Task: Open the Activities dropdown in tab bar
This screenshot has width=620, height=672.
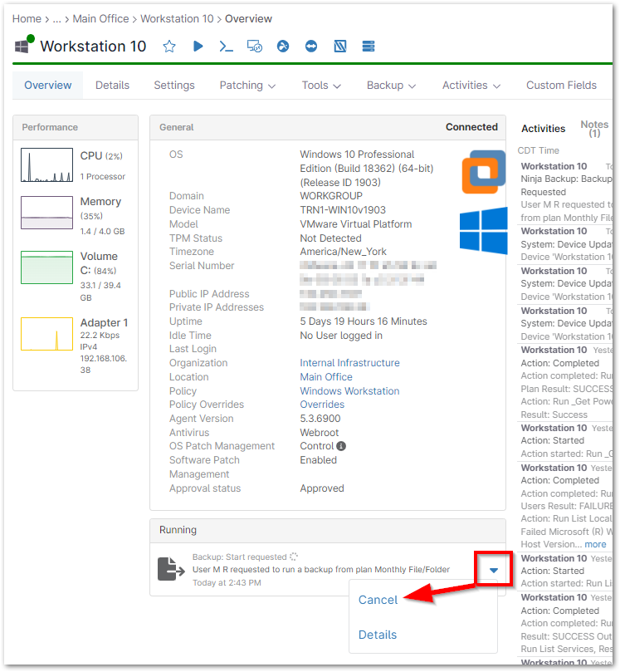Action: point(471,86)
